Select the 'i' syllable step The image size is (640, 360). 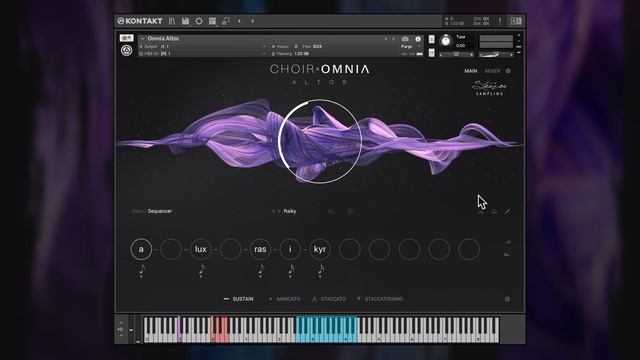290,249
